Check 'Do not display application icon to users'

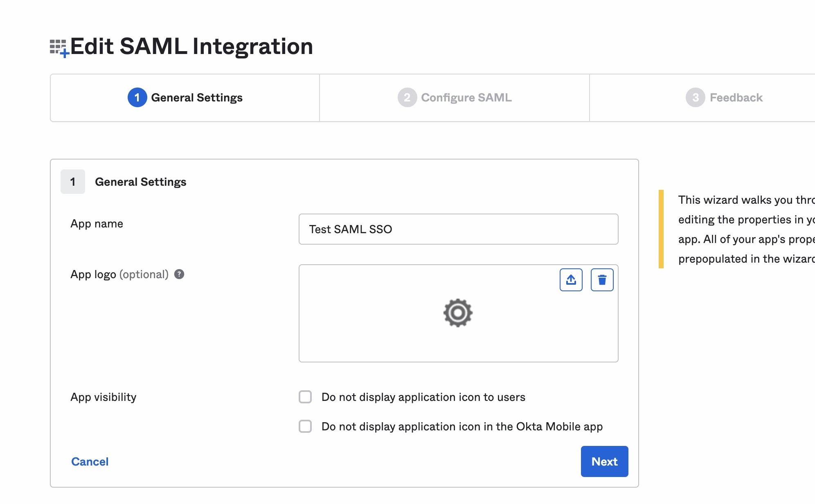click(x=305, y=397)
